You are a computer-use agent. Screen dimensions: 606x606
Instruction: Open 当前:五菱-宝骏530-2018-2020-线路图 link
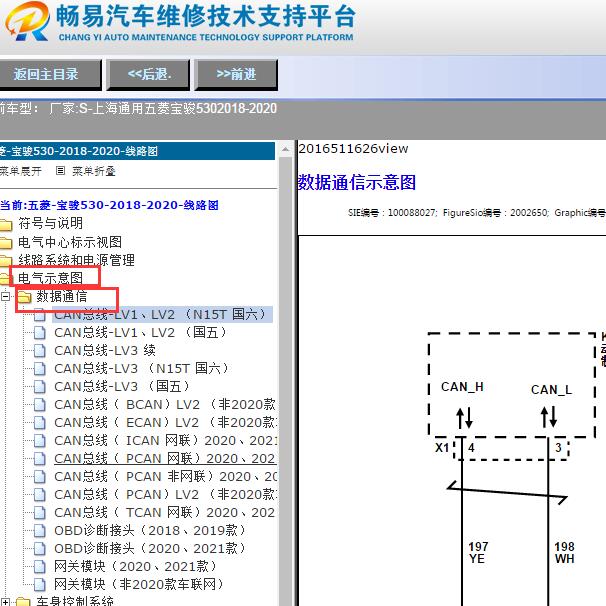[109, 205]
